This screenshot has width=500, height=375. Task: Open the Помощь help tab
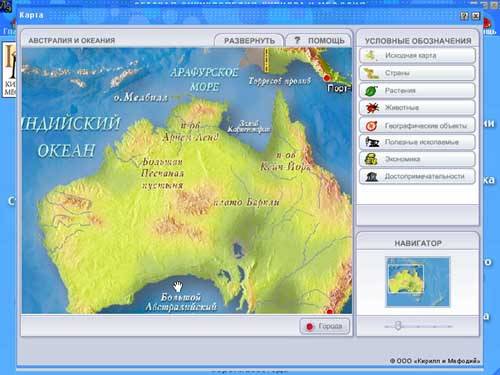[x=319, y=41]
